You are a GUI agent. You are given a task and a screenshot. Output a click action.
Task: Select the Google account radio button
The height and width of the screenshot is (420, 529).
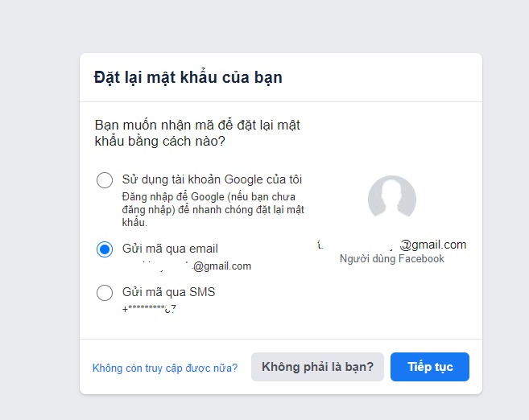(x=105, y=180)
